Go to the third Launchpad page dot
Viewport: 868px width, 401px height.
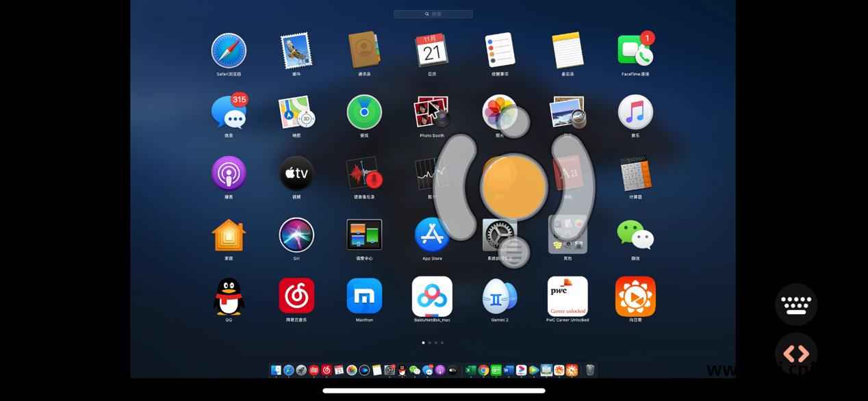436,343
